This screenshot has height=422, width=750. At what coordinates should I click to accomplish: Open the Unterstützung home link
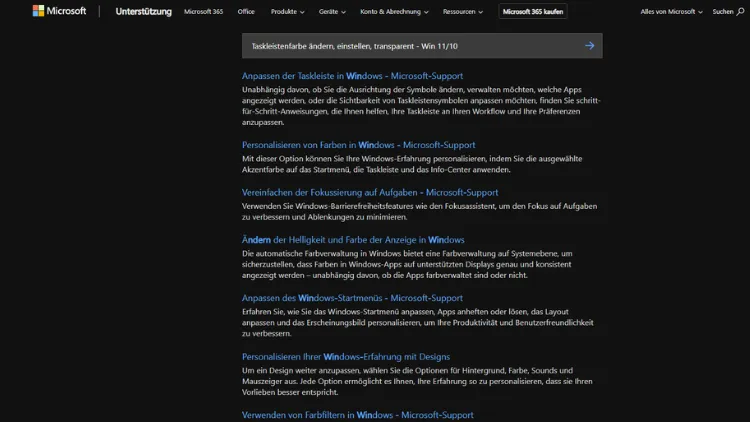(143, 11)
